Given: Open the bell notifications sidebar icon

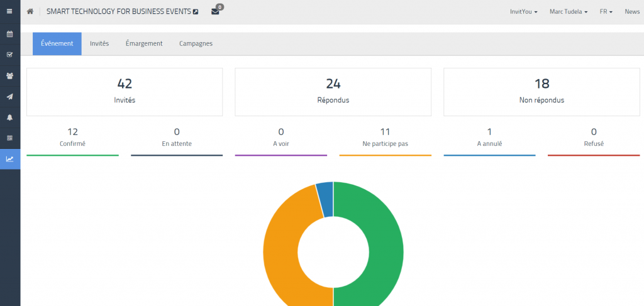Looking at the screenshot, I should tap(10, 117).
